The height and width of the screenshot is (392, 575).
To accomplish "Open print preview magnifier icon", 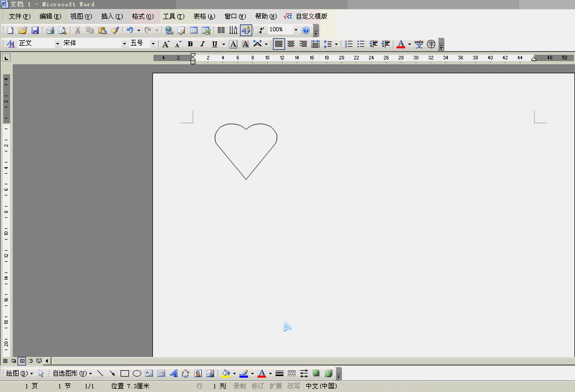I will click(63, 30).
